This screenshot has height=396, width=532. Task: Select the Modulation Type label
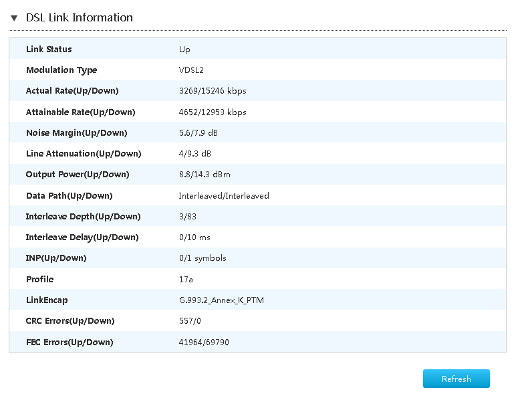point(61,70)
